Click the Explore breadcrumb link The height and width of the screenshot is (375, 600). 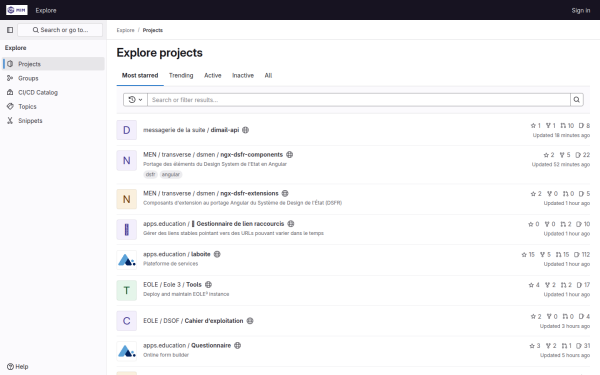pyautogui.click(x=126, y=30)
